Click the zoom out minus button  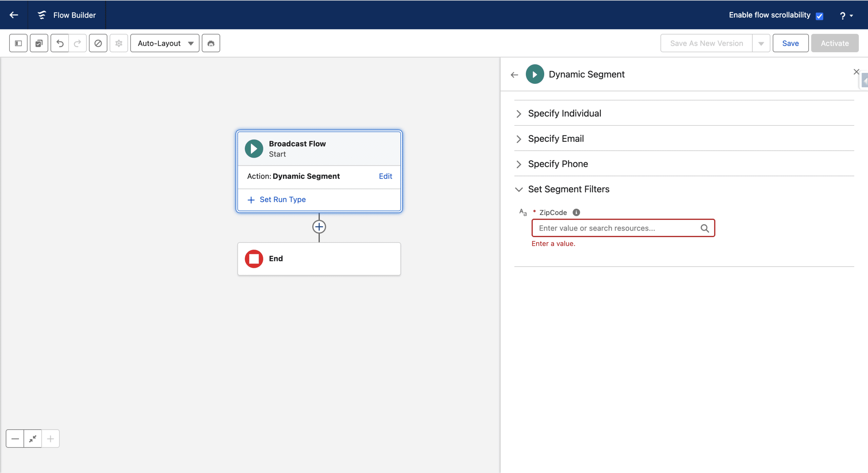coord(15,439)
